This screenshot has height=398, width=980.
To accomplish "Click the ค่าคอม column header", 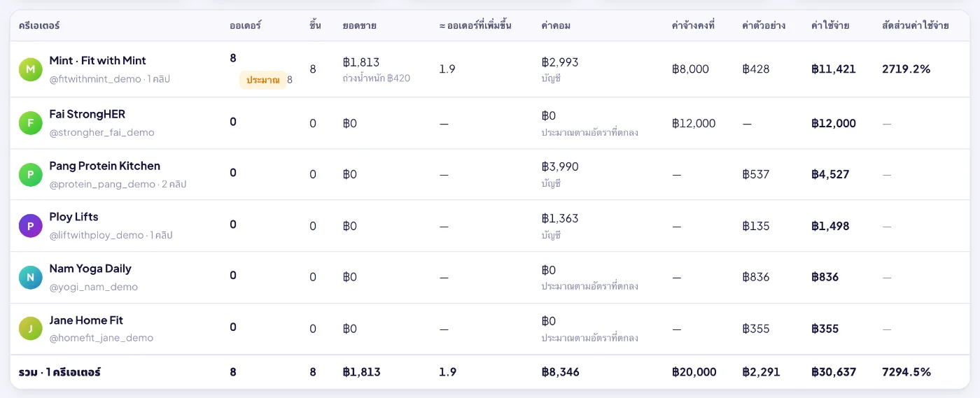I will pos(556,26).
